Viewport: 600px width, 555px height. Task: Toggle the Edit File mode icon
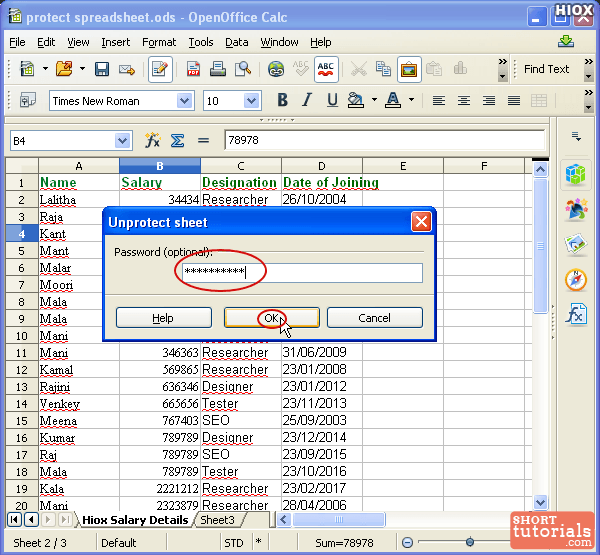[160, 69]
